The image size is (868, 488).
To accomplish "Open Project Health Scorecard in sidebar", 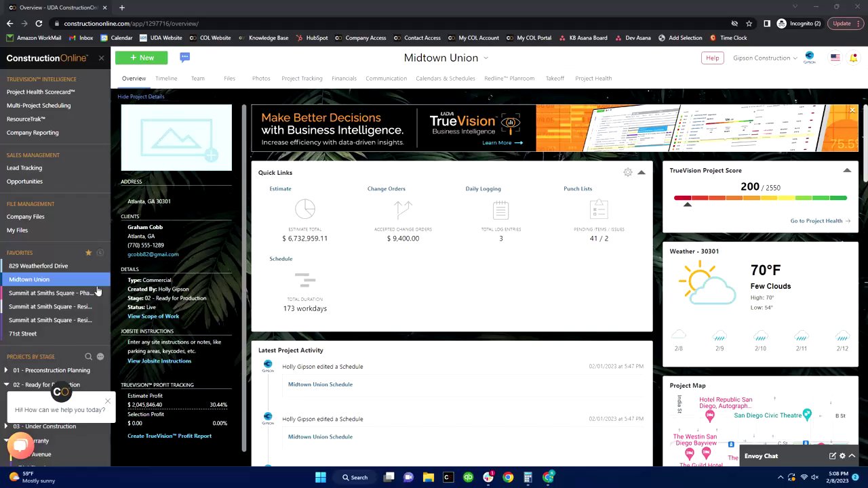I will [x=41, y=91].
